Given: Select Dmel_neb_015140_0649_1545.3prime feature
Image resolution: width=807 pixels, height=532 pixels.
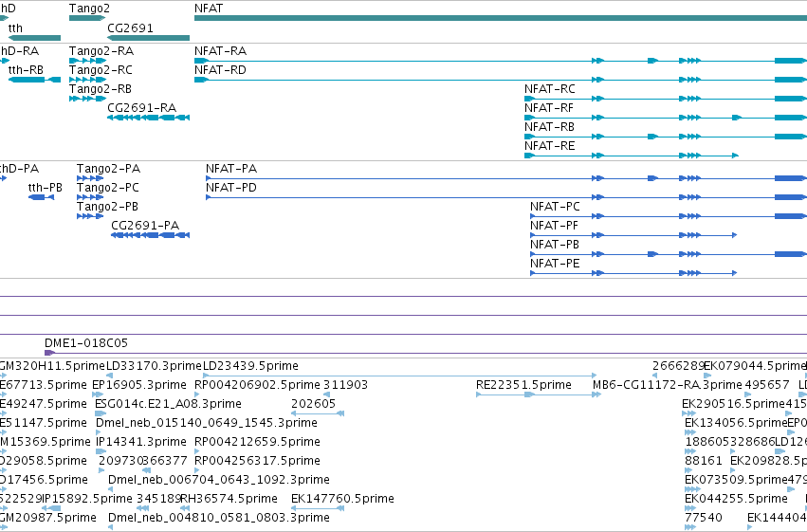Looking at the screenshot, I should click(x=99, y=432).
